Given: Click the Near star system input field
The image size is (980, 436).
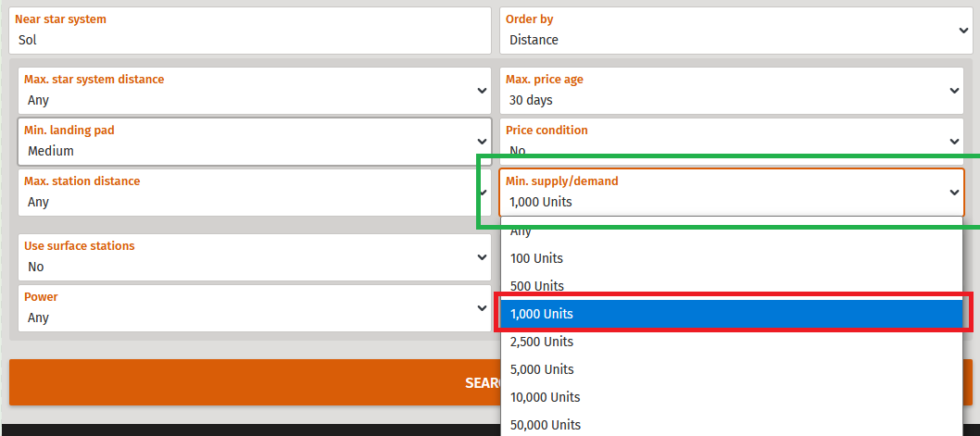Looking at the screenshot, I should [250, 31].
